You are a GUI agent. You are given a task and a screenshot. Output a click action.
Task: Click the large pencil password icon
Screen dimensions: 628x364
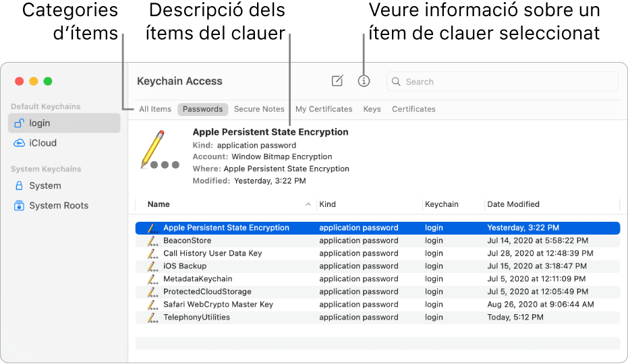coord(159,150)
